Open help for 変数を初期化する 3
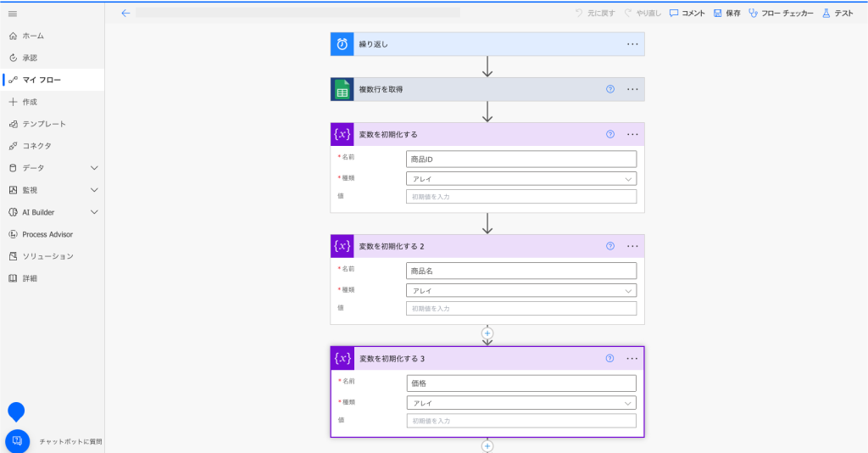The image size is (868, 453). click(x=609, y=358)
